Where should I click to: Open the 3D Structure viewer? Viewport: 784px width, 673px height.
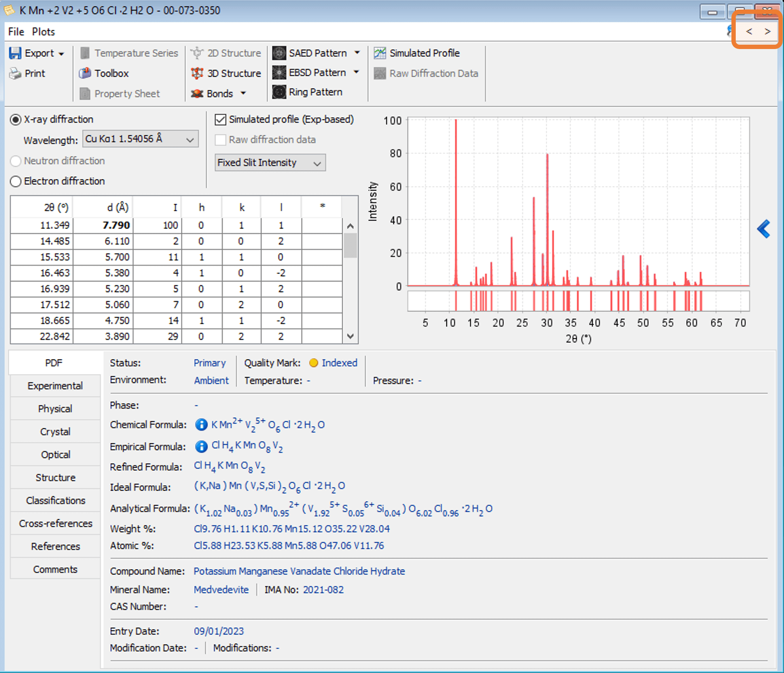tap(226, 74)
